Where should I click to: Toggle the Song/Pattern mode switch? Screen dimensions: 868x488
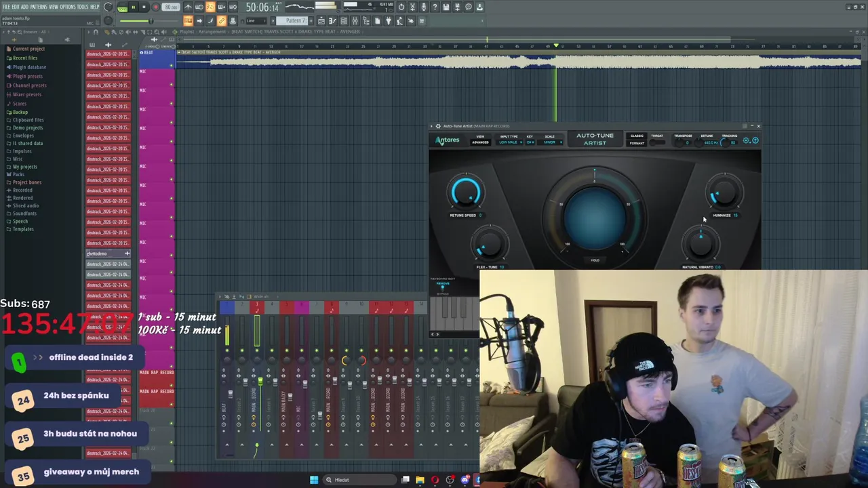123,7
